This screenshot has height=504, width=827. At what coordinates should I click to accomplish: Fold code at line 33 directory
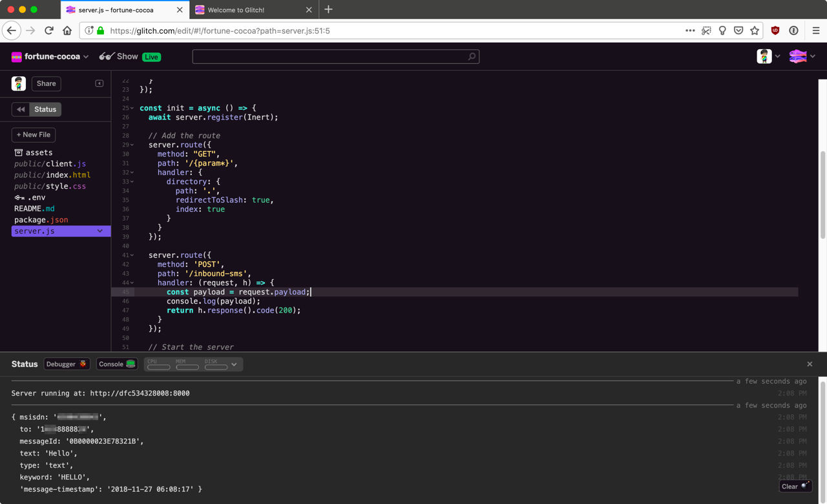(x=132, y=182)
